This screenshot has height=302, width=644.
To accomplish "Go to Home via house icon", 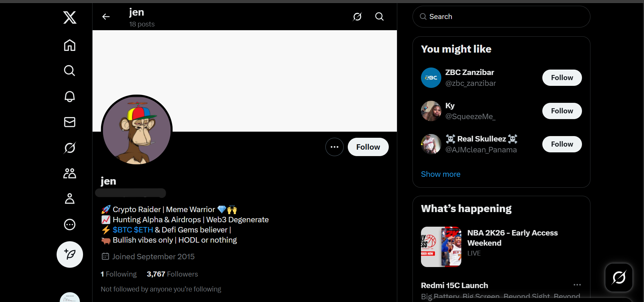I will click(x=70, y=45).
